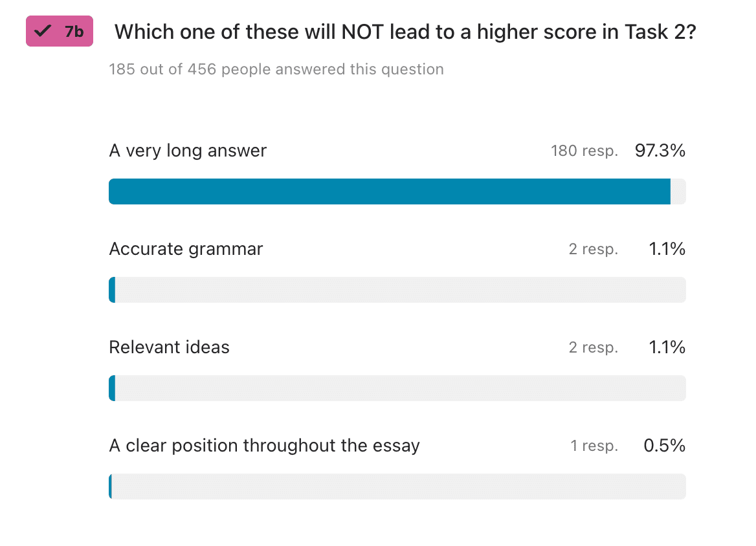Click the 0.5% percentage value
Viewport: 756px width, 546px height.
point(664,446)
